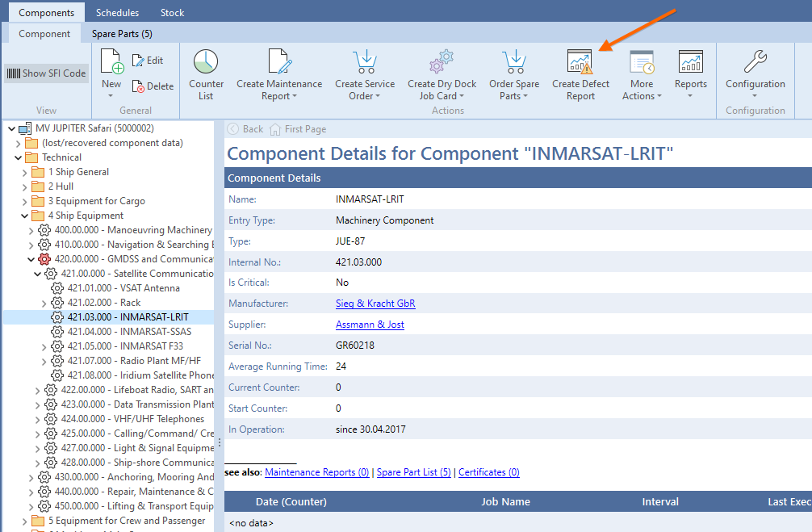Collapse the MV JUPITER Safari root node
The image size is (812, 532).
[11, 128]
